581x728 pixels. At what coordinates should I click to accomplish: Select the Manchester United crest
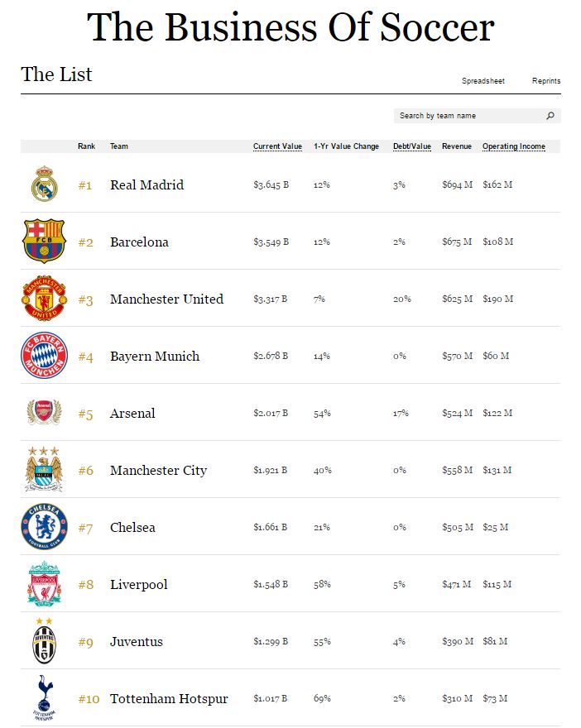(44, 299)
